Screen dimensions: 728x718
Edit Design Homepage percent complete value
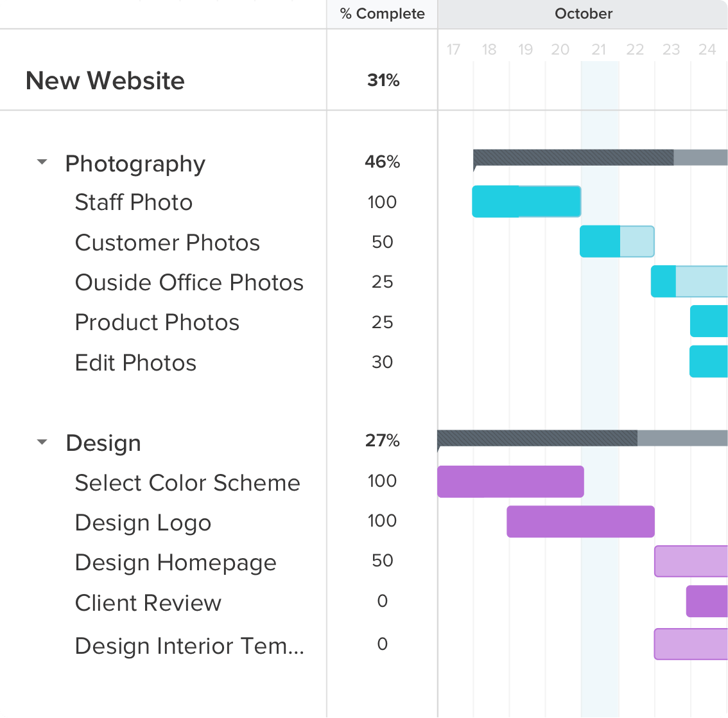382,561
